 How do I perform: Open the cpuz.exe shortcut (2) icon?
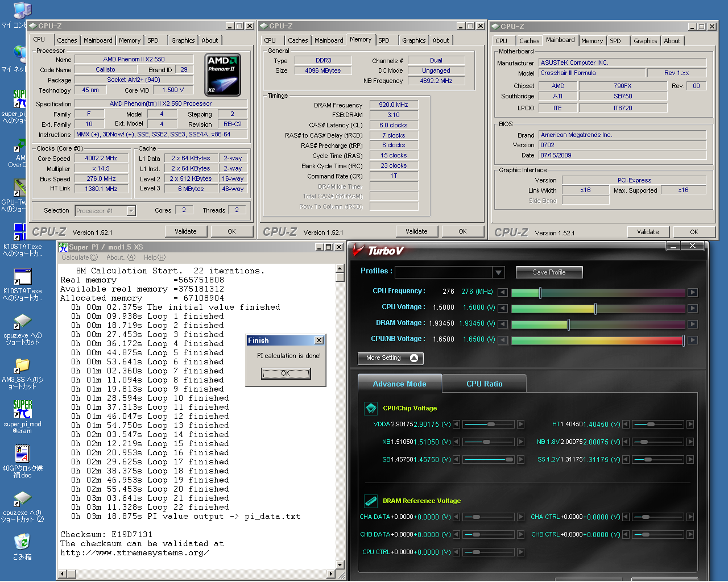22,498
